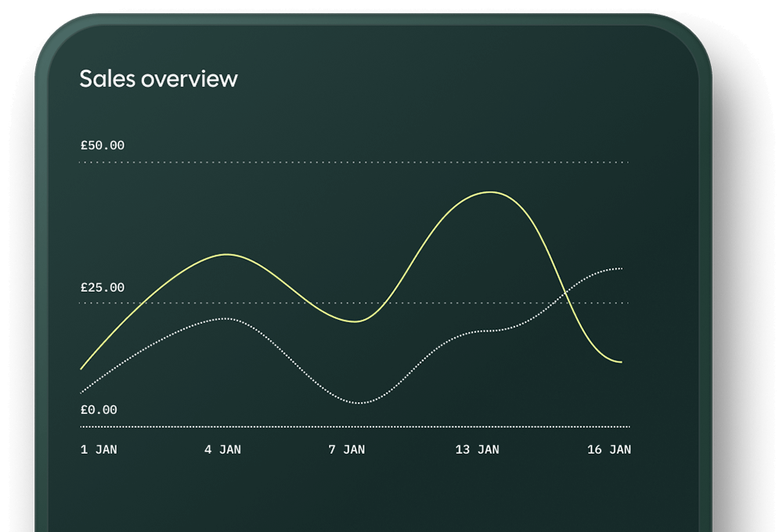Click where the yellow and dotted curves cross
The width and height of the screenshot is (783, 532).
[565, 295]
